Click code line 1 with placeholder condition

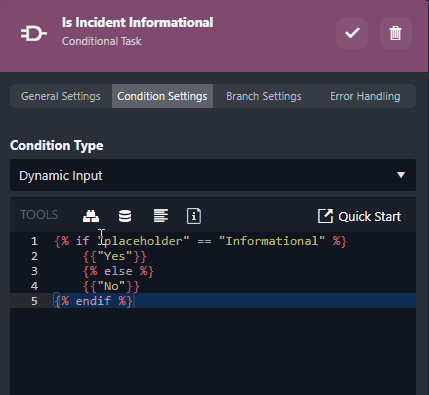coord(201,241)
